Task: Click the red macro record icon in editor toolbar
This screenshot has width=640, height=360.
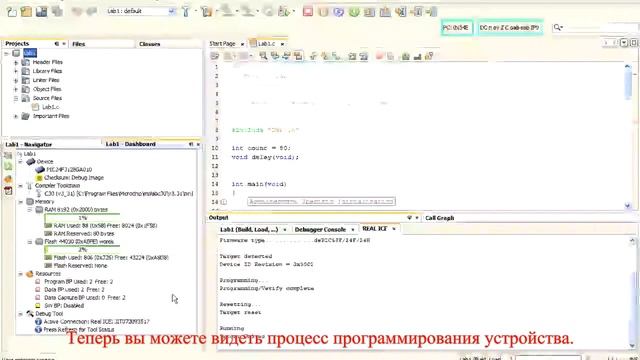Action: (379, 56)
